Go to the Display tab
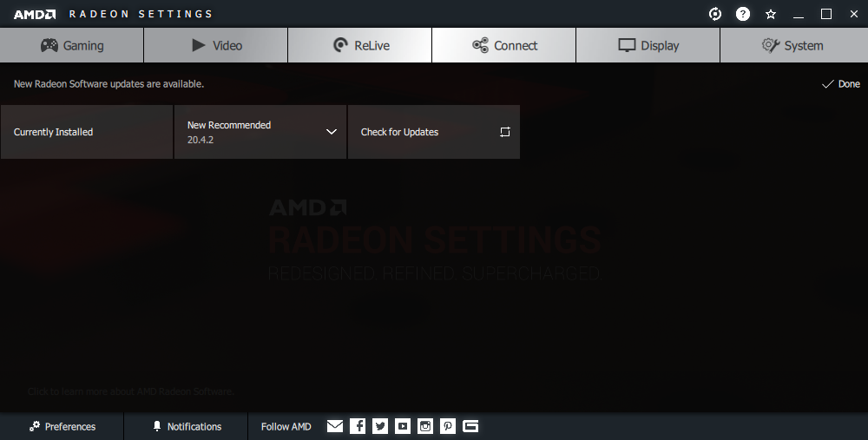 click(x=648, y=45)
